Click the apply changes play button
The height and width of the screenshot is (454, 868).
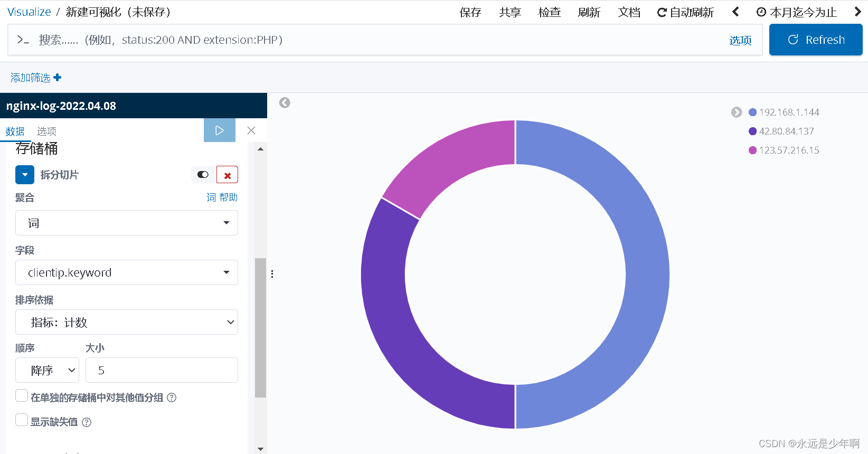click(220, 130)
